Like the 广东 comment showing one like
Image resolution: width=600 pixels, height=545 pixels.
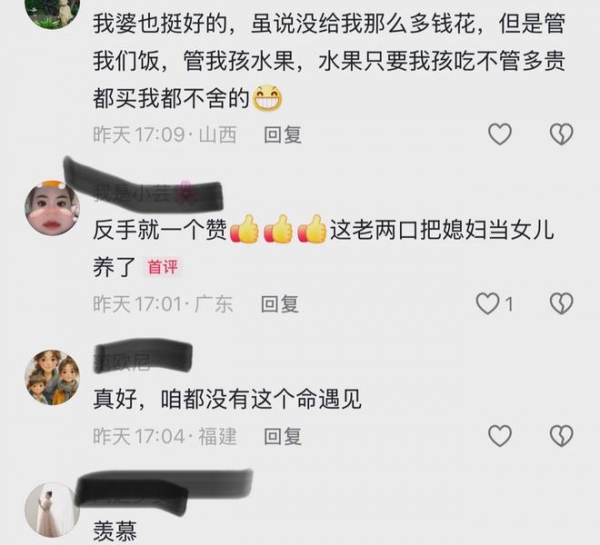point(494,304)
